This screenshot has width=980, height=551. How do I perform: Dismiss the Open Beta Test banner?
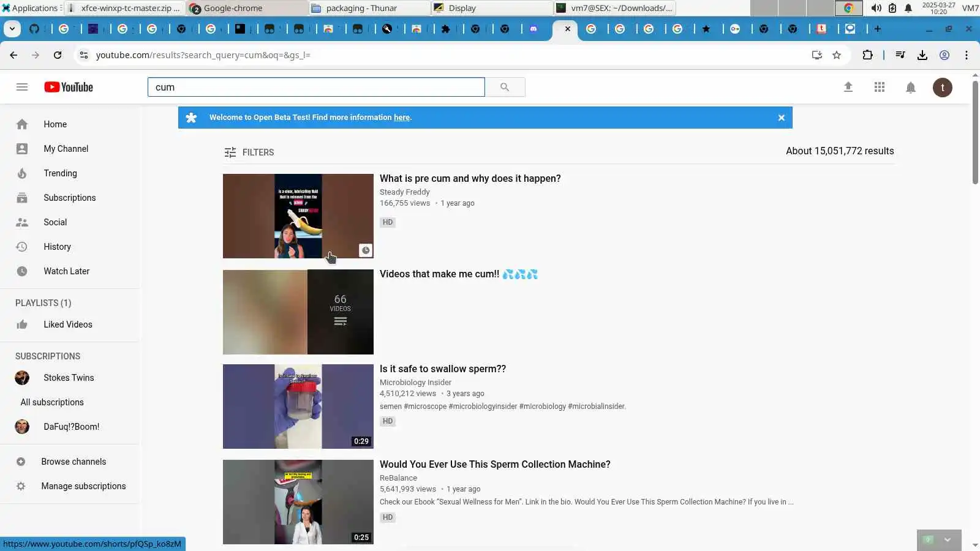click(782, 118)
